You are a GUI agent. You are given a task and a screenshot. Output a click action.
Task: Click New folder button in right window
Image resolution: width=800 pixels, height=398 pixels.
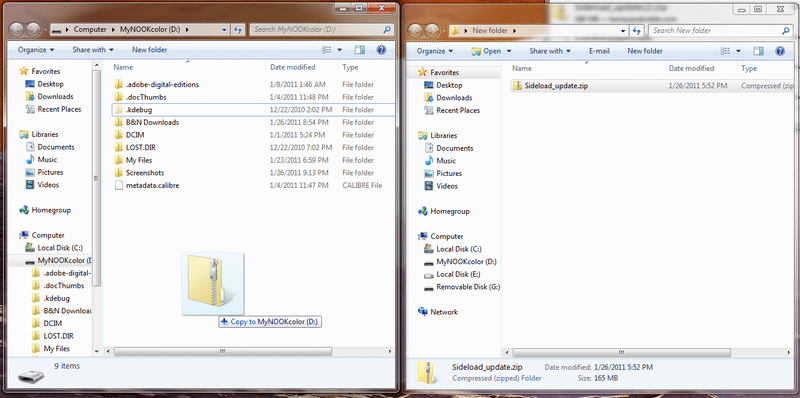(x=645, y=51)
